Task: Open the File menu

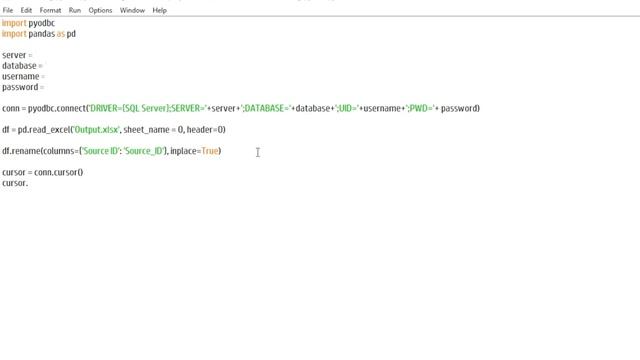Action: [8, 10]
